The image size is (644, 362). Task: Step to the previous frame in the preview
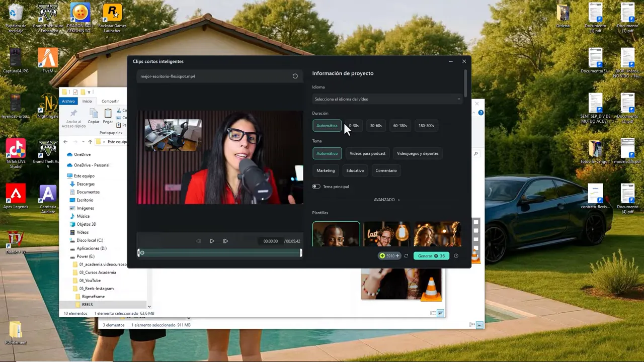pos(198,241)
